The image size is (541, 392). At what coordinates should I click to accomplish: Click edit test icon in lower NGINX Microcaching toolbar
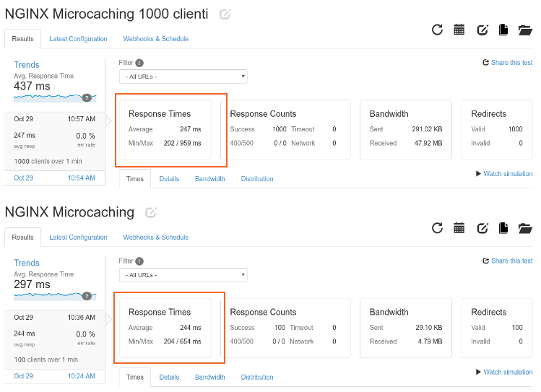pos(482,229)
